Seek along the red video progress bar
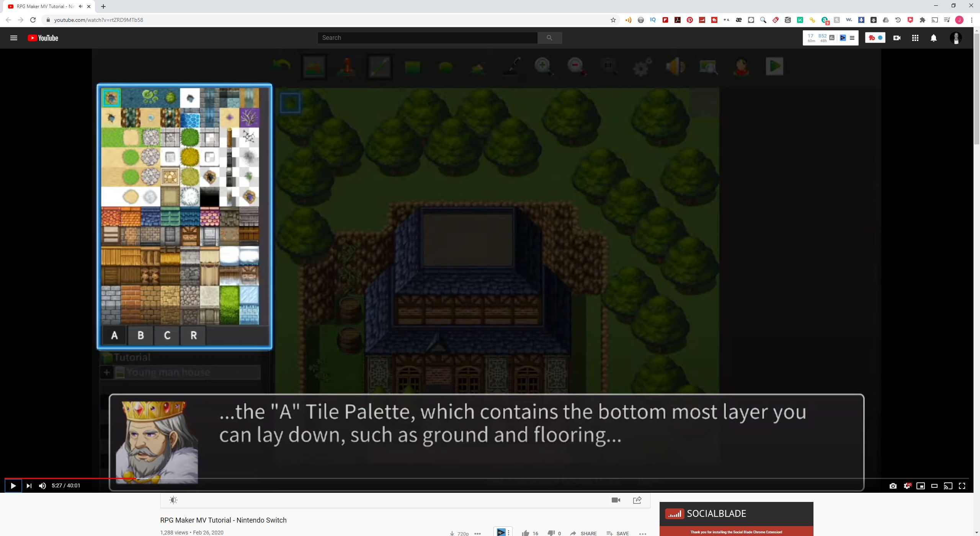Viewport: 980px width, 536px height. coord(70,478)
